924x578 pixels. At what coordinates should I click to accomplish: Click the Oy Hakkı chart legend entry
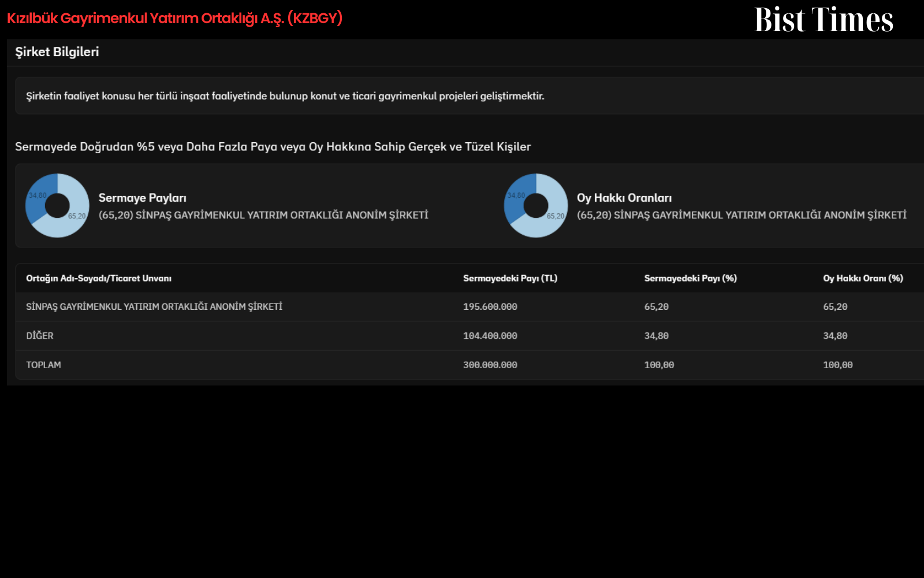click(x=742, y=215)
